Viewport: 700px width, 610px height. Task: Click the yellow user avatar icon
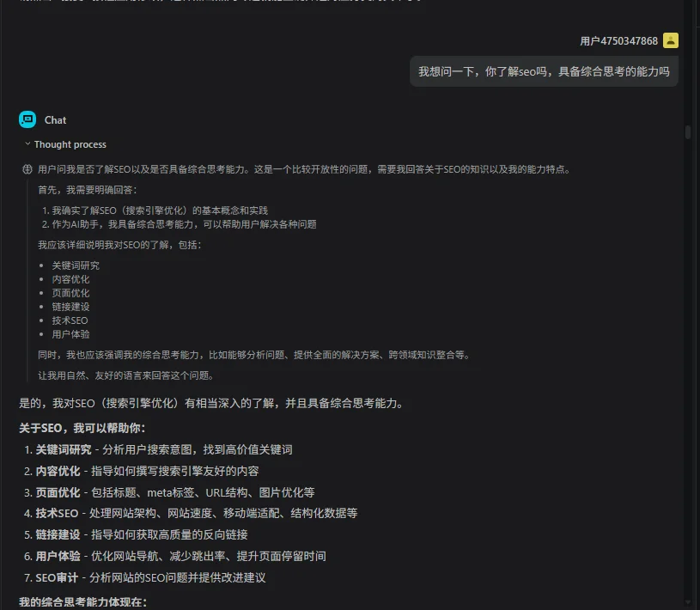pos(670,40)
